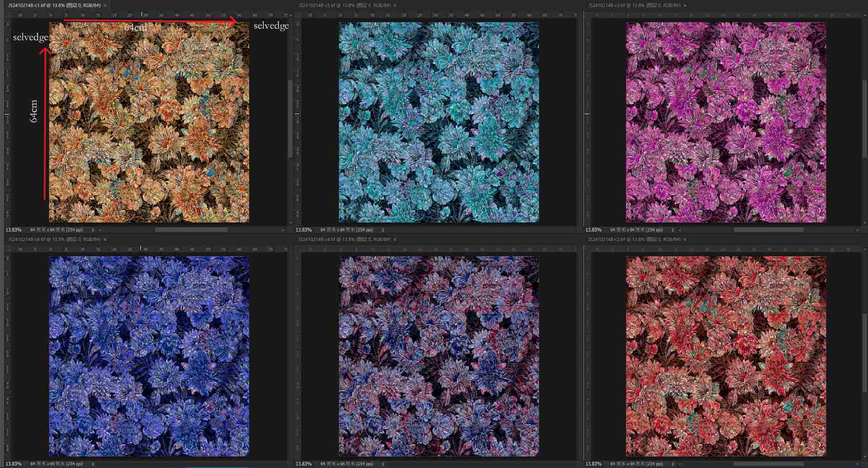Click the document size info in c6.tif status bar
The image size is (868, 468).
[57, 464]
